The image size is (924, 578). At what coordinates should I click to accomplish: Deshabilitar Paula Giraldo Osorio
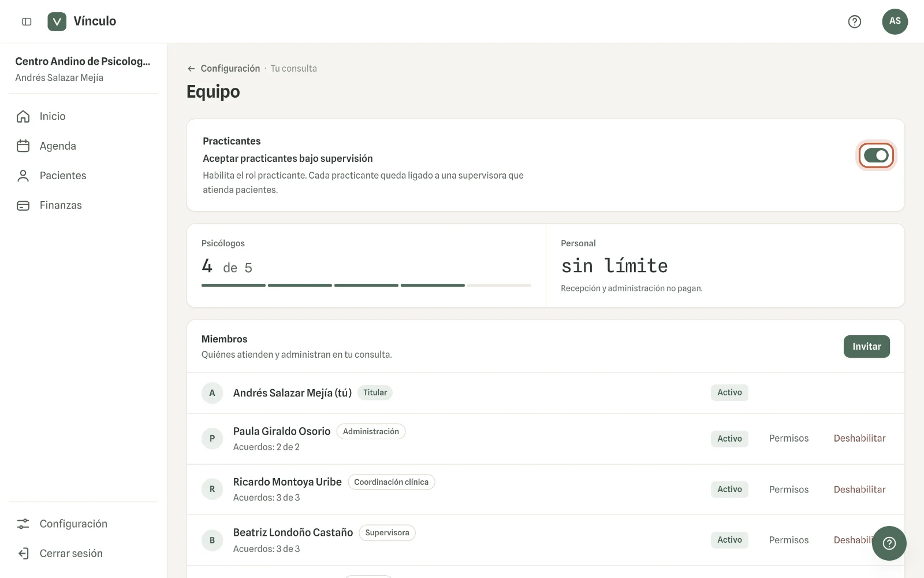859,438
